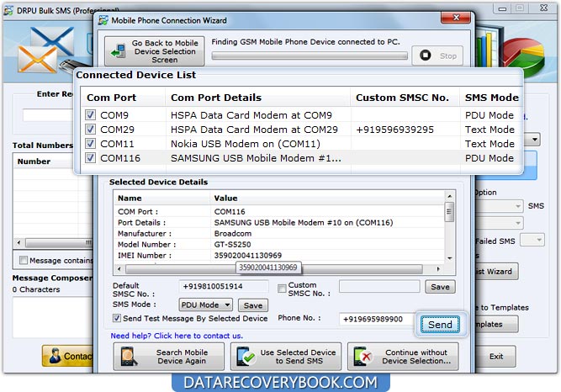Image resolution: width=561 pixels, height=392 pixels.
Task: Click the Mobile Phone Connection Wizard title icon
Action: click(x=103, y=20)
